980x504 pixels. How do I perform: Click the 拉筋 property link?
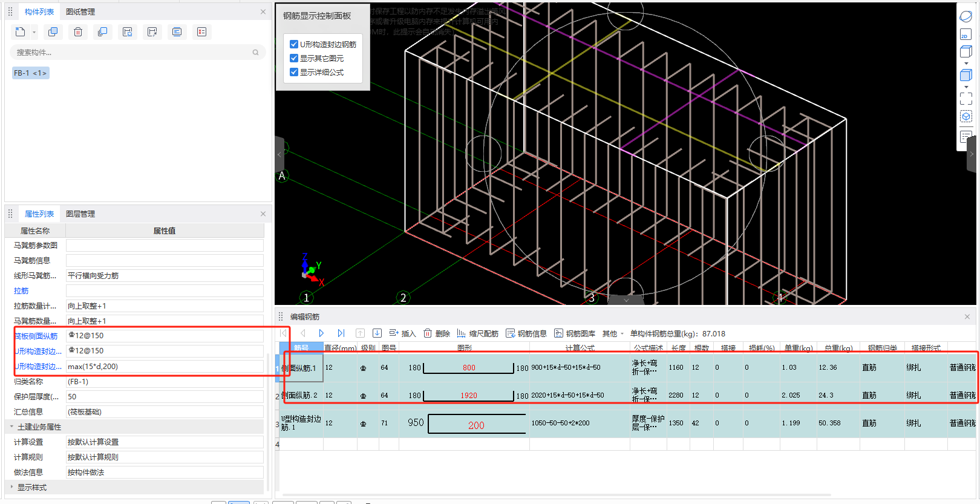21,291
